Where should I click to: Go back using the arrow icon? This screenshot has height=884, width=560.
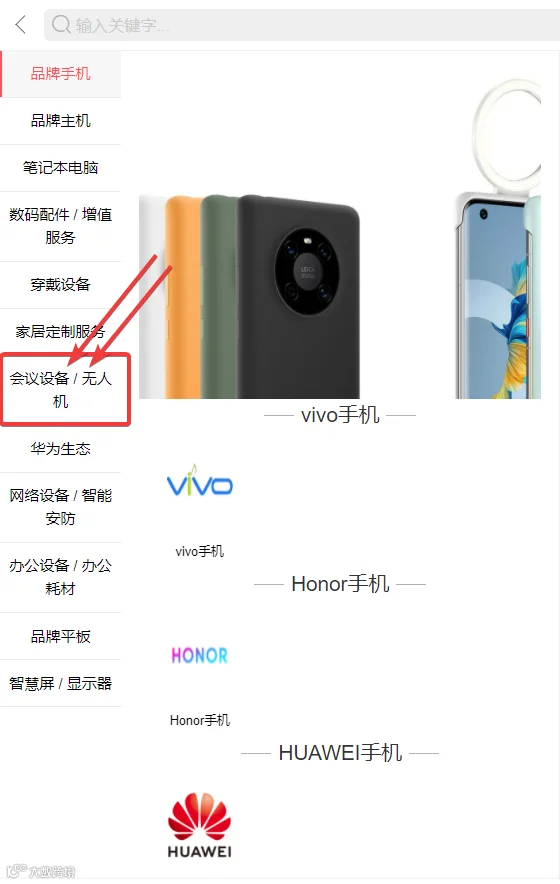coord(21,24)
